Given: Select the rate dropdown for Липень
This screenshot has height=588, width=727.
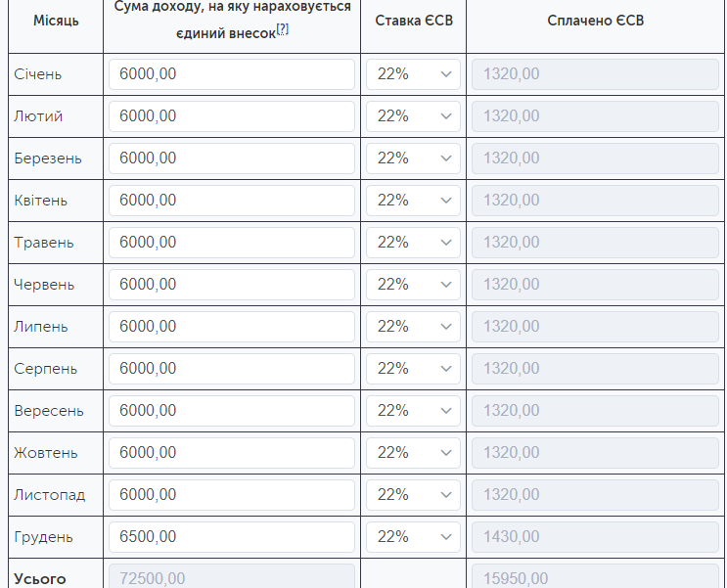Looking at the screenshot, I should tap(413, 327).
